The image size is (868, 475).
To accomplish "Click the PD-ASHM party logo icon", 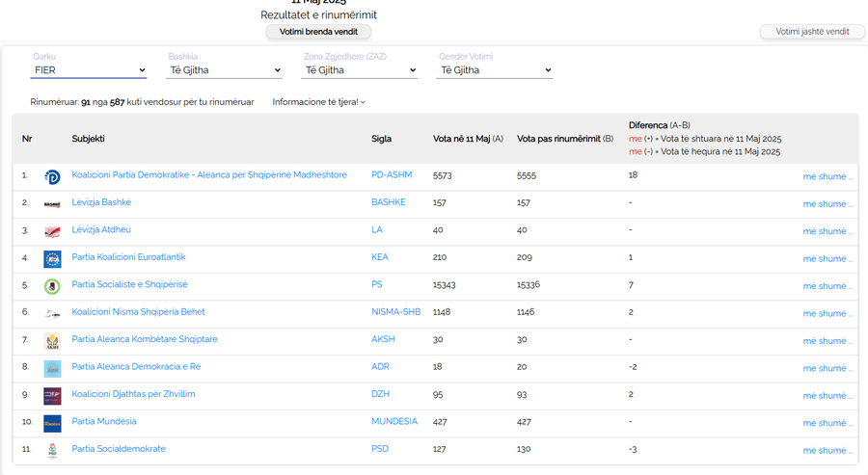I will (52, 177).
